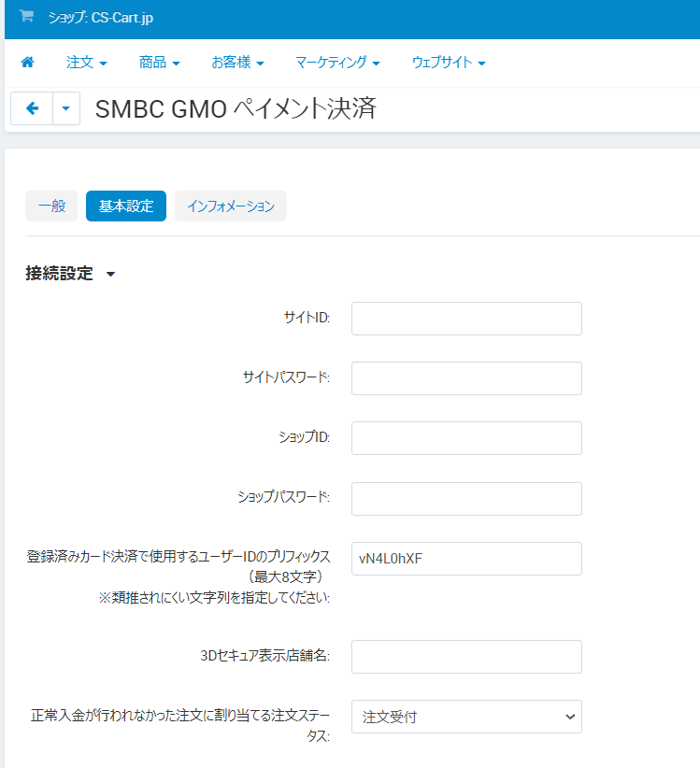The image size is (700, 768).
Task: Open the 商品 menu
Action: (x=160, y=63)
